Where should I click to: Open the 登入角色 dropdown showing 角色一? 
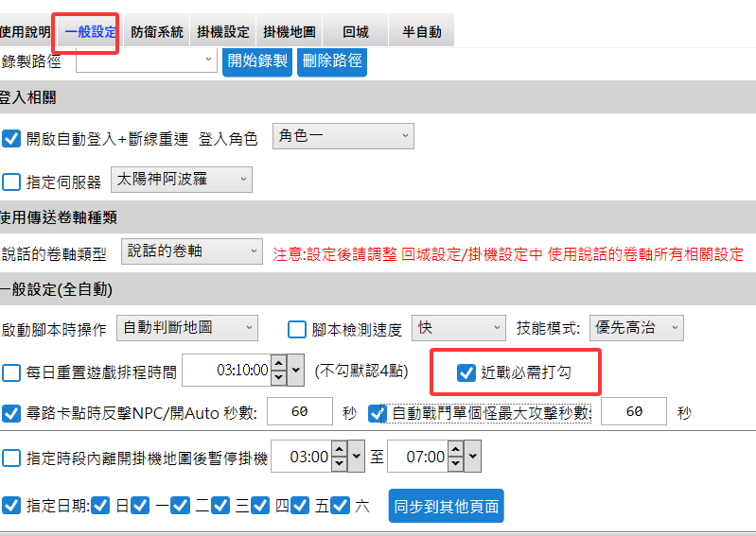coord(343,136)
